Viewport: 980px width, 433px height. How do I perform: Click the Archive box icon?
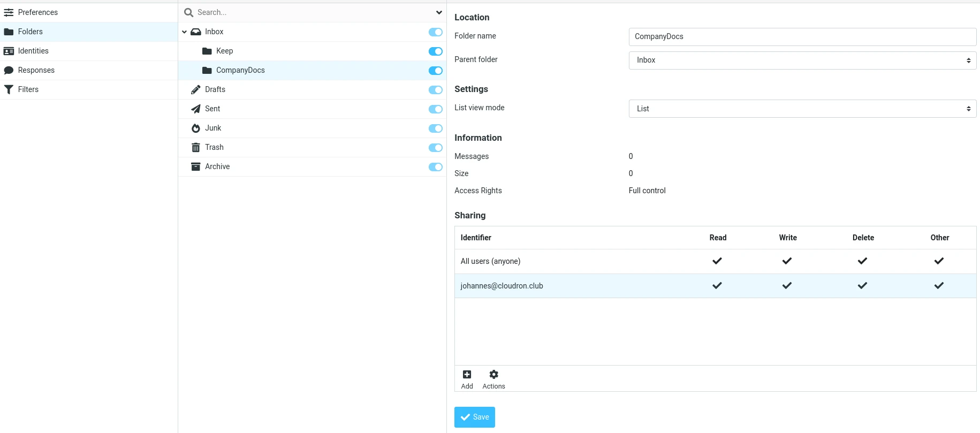(196, 167)
